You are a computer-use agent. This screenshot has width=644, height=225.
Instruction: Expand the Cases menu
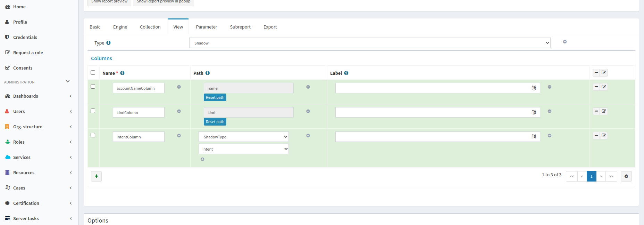(71, 188)
